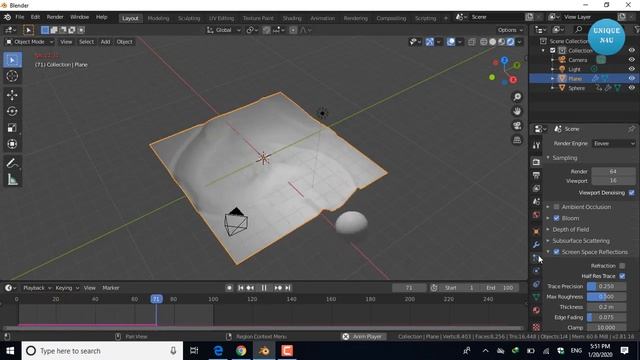Hide the Sphere object via eye icon
Viewport: 640px width, 360px height.
pyautogui.click(x=631, y=88)
